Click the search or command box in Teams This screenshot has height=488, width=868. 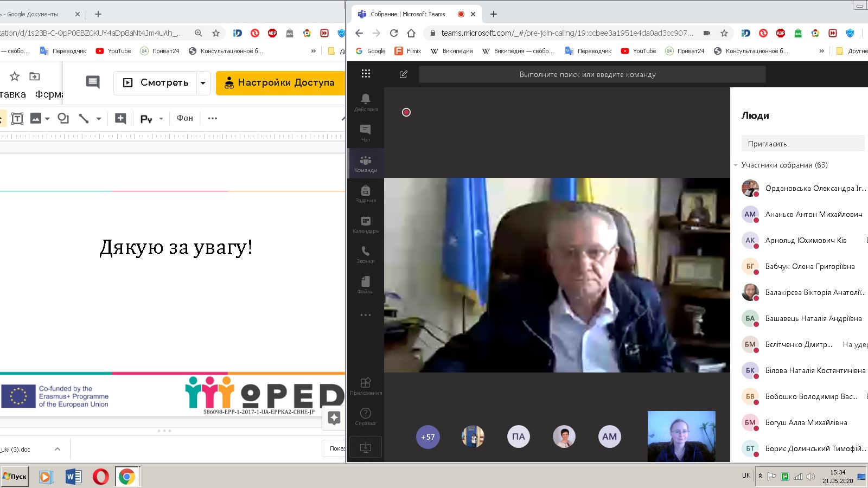point(591,74)
